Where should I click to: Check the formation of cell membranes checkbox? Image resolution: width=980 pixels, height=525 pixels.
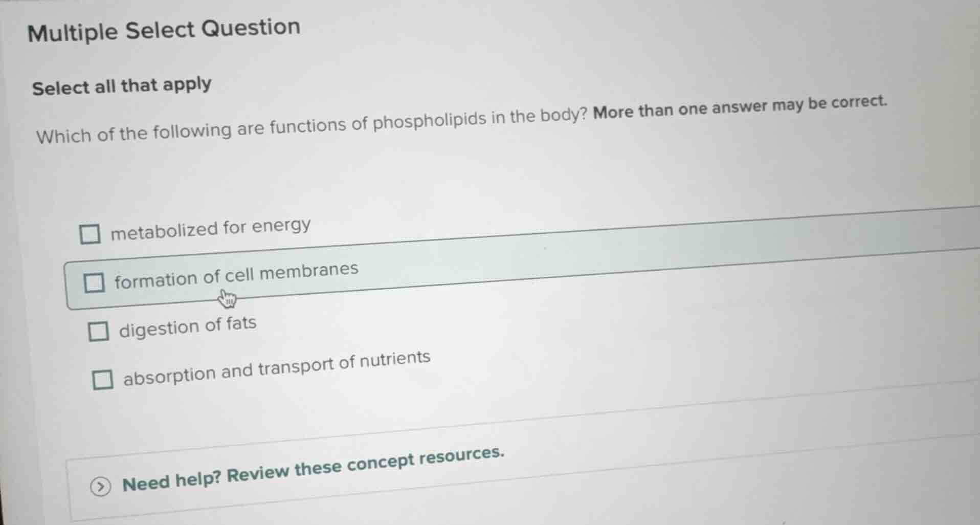95,281
